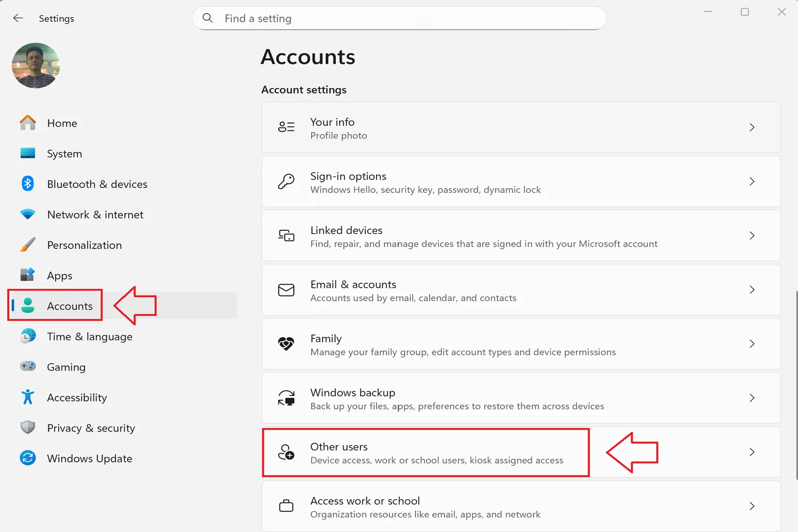The height and width of the screenshot is (532, 798).
Task: Open Accessibility label in sidebar
Action: tap(77, 398)
